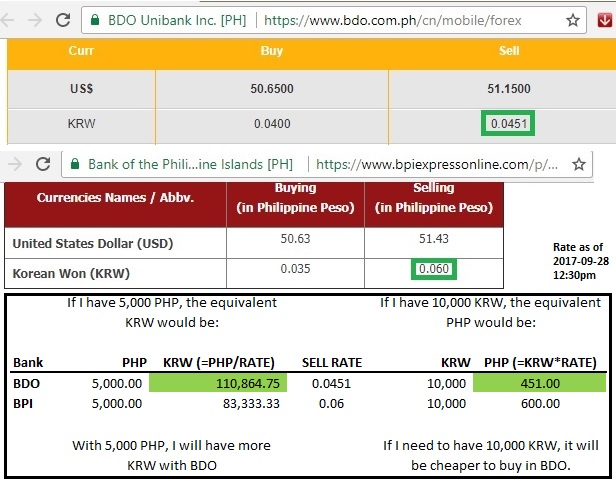Click the bdo.com.ph forex URL field
This screenshot has width=616, height=485.
334,20
